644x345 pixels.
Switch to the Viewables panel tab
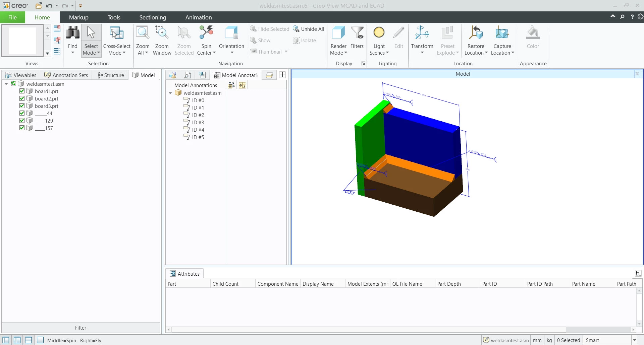click(21, 75)
